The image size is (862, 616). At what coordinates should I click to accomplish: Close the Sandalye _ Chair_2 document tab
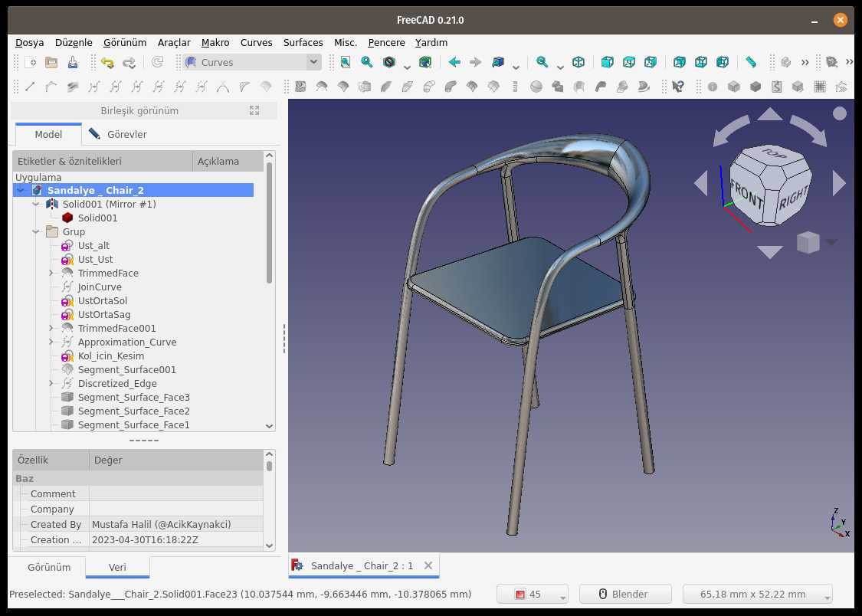pos(428,565)
